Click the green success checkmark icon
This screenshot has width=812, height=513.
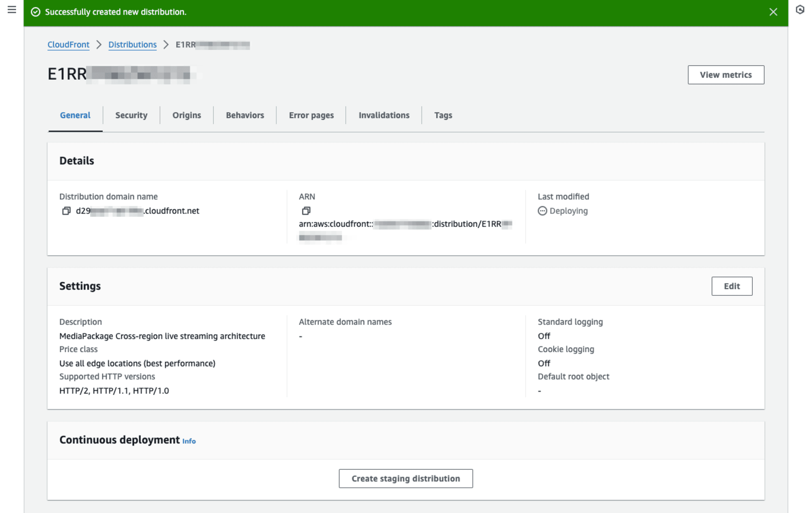tap(36, 12)
